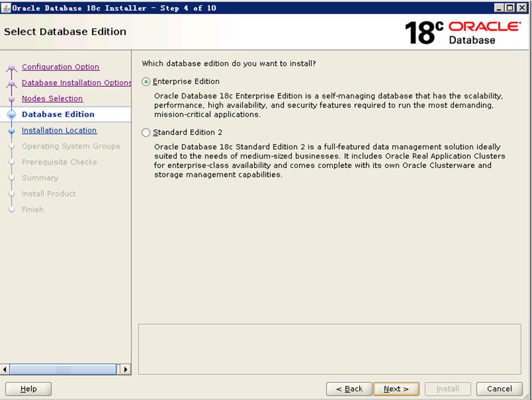Click the Prerequisite Checks step text
Screen dimensions: 532x400
(60, 162)
